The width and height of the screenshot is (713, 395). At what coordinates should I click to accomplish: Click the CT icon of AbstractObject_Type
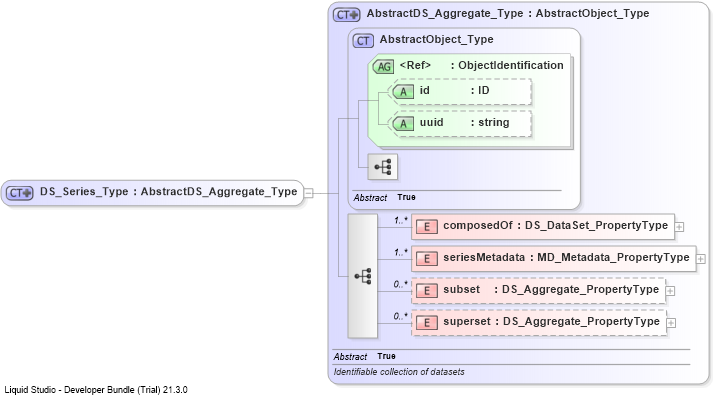pos(363,41)
